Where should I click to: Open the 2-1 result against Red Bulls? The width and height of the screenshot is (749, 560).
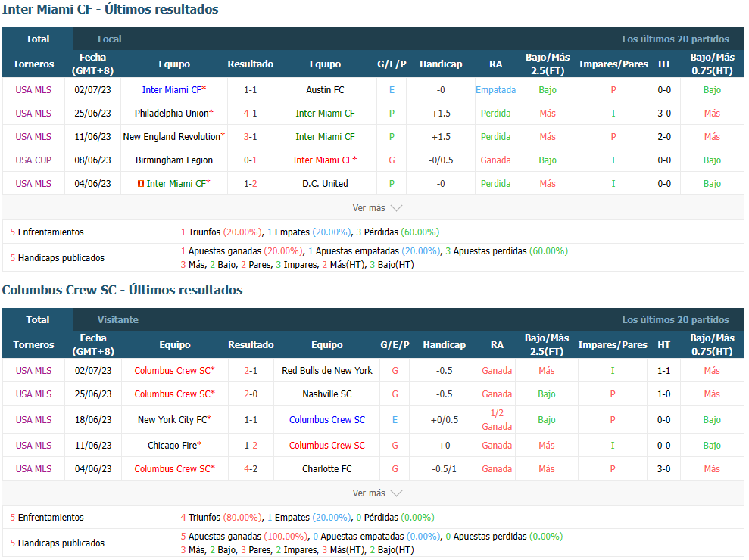[x=251, y=371]
